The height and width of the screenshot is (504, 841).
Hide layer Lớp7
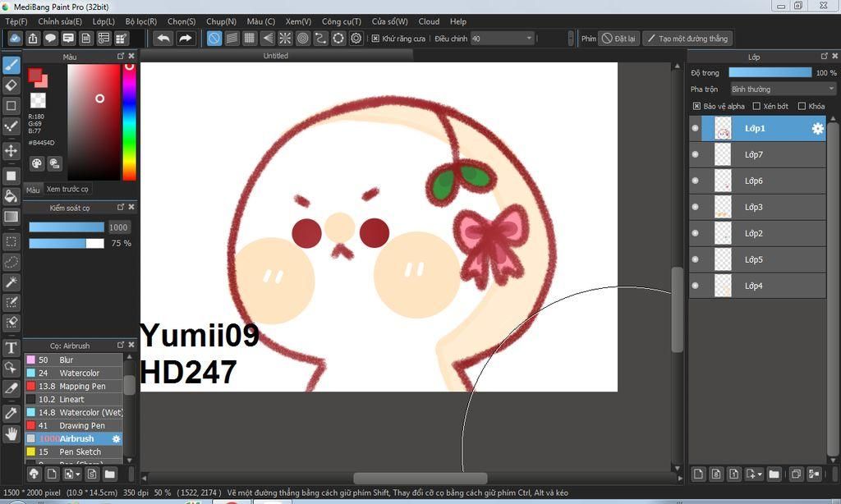(x=695, y=154)
